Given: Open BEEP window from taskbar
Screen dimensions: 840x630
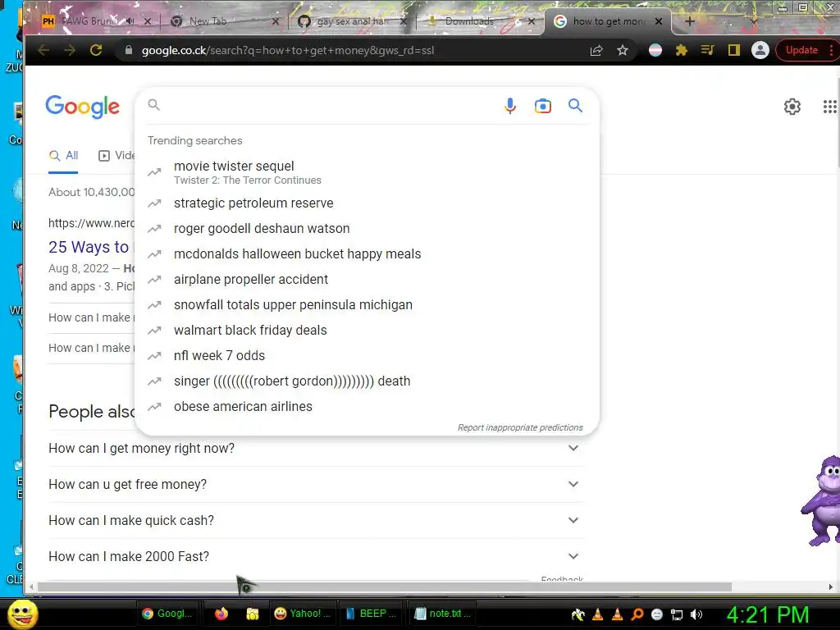Looking at the screenshot, I should [x=371, y=614].
